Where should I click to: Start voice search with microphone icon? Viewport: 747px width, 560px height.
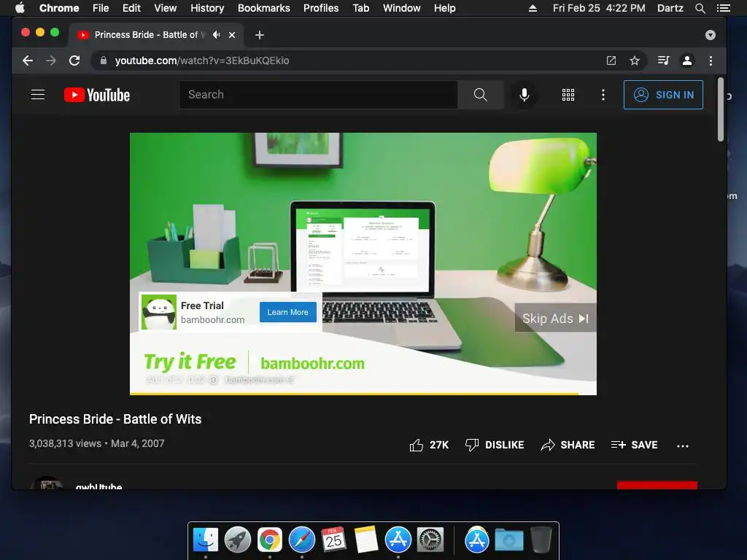[524, 95]
